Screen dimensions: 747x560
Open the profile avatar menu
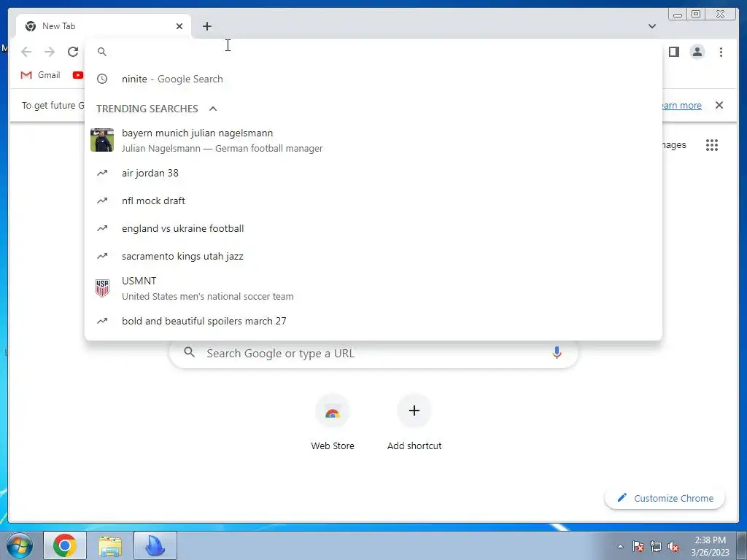pyautogui.click(x=697, y=52)
